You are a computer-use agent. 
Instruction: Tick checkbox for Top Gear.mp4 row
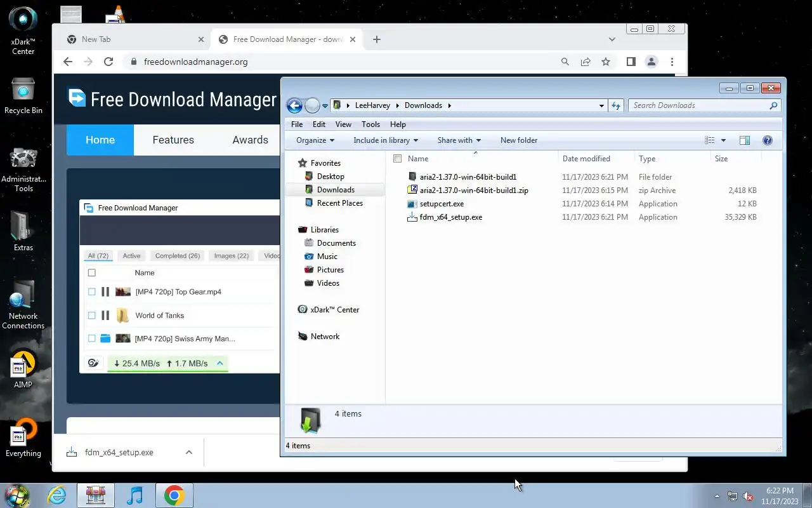(x=91, y=292)
